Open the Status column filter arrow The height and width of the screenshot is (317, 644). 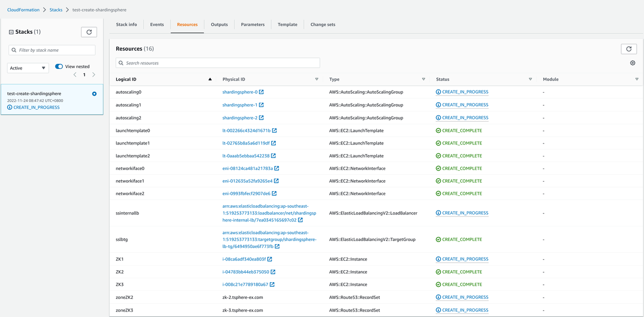point(530,79)
